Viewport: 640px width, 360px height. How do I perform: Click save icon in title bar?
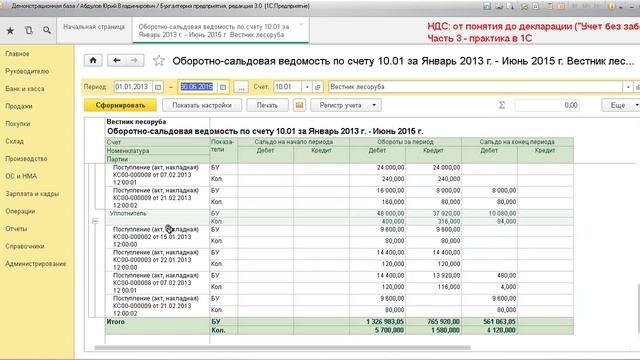point(487,6)
